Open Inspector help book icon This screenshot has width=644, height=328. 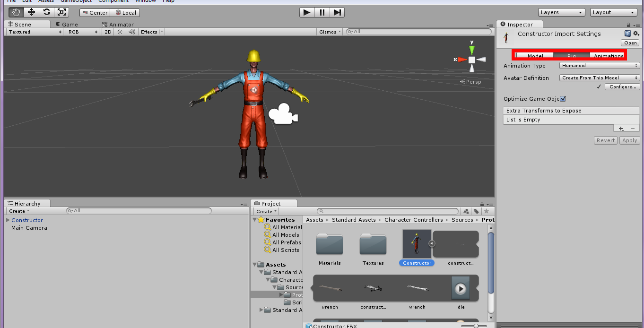tap(627, 34)
